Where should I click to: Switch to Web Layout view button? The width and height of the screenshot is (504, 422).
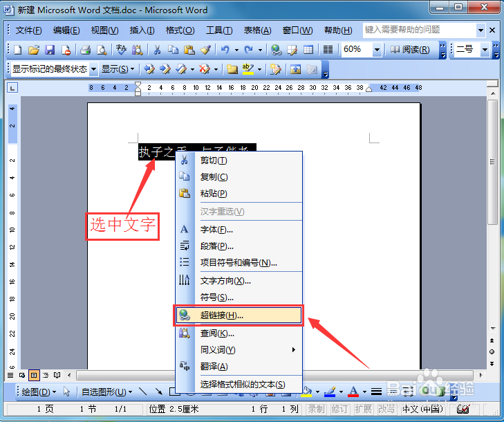22,375
